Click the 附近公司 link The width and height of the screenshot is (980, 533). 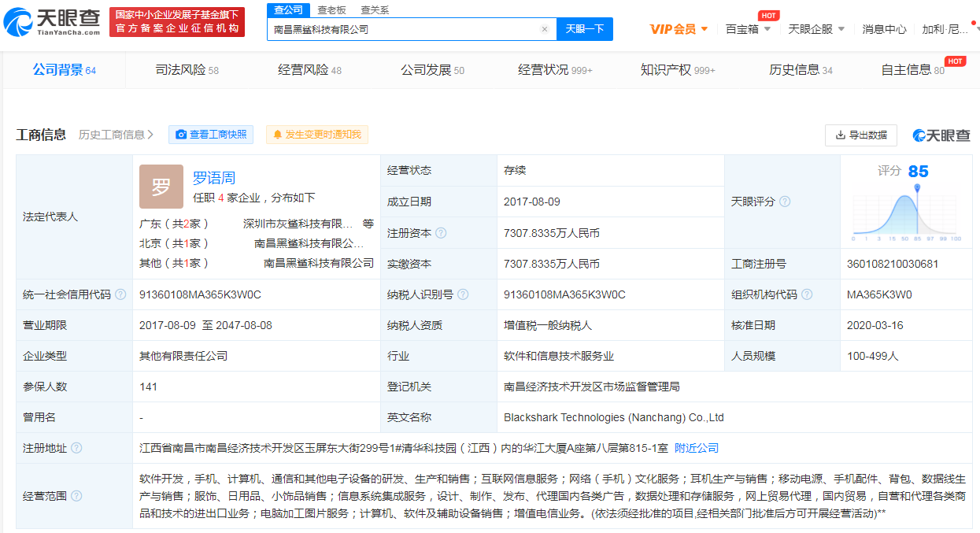click(697, 448)
